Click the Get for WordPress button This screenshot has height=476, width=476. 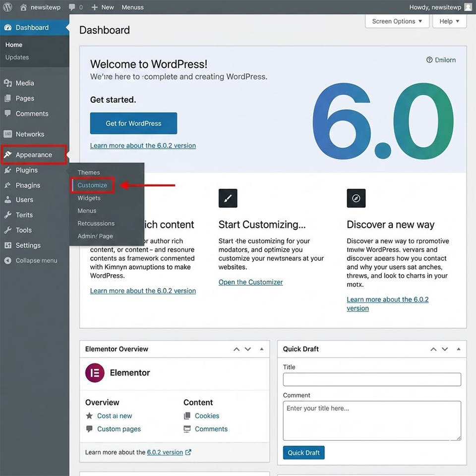coord(133,123)
